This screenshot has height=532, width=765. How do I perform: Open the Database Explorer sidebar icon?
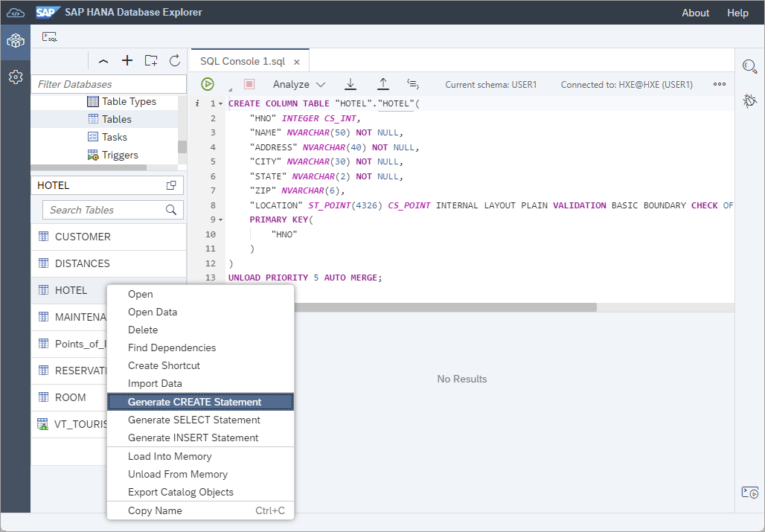(x=16, y=40)
